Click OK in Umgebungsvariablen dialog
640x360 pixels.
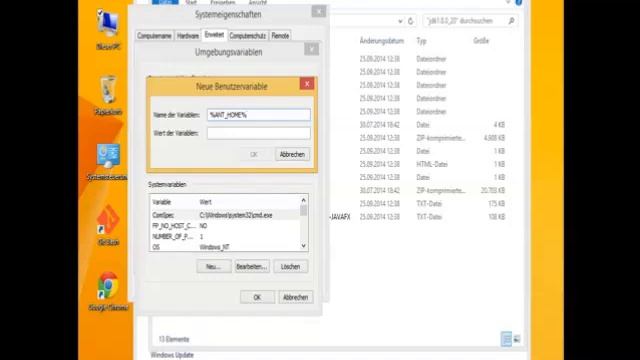(257, 297)
